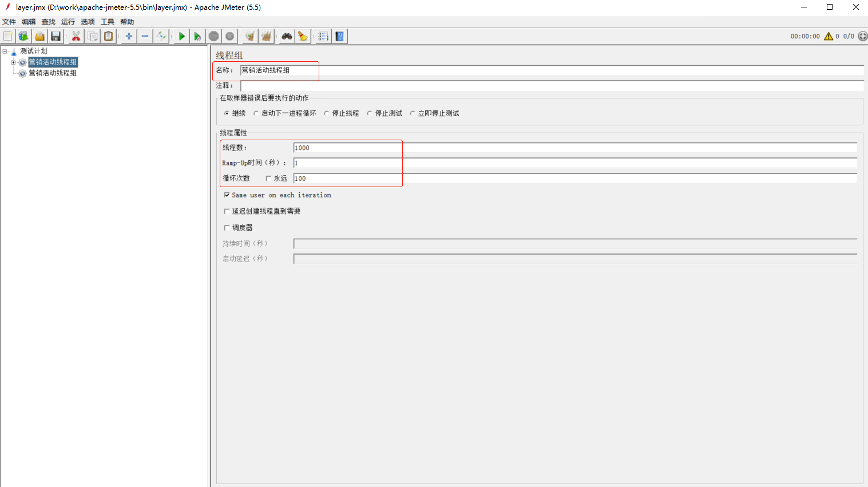This screenshot has height=487, width=868.
Task: Click the 注释 input field
Action: click(x=552, y=85)
